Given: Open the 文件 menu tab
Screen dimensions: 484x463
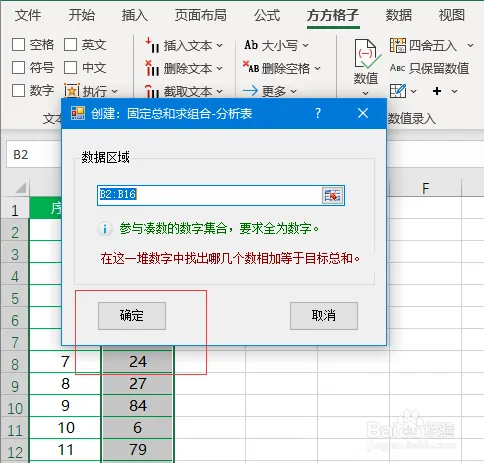Looking at the screenshot, I should [28, 15].
